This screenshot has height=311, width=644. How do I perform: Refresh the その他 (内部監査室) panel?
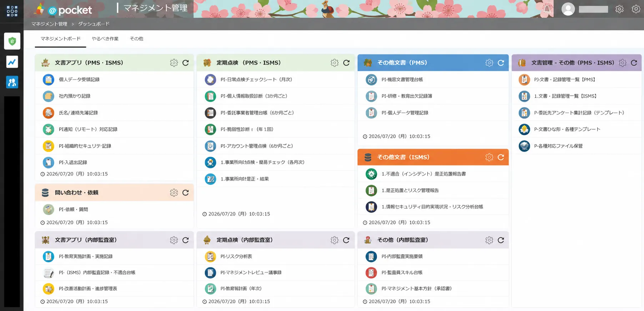(501, 240)
